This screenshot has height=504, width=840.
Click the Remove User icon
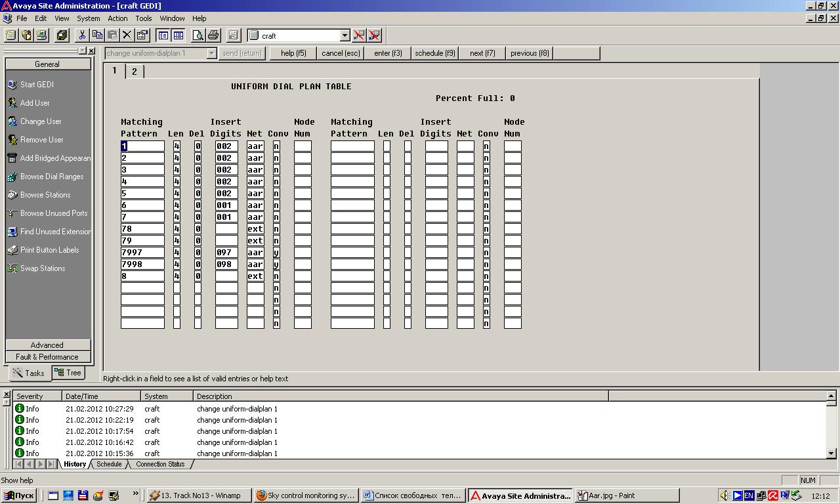coord(12,140)
